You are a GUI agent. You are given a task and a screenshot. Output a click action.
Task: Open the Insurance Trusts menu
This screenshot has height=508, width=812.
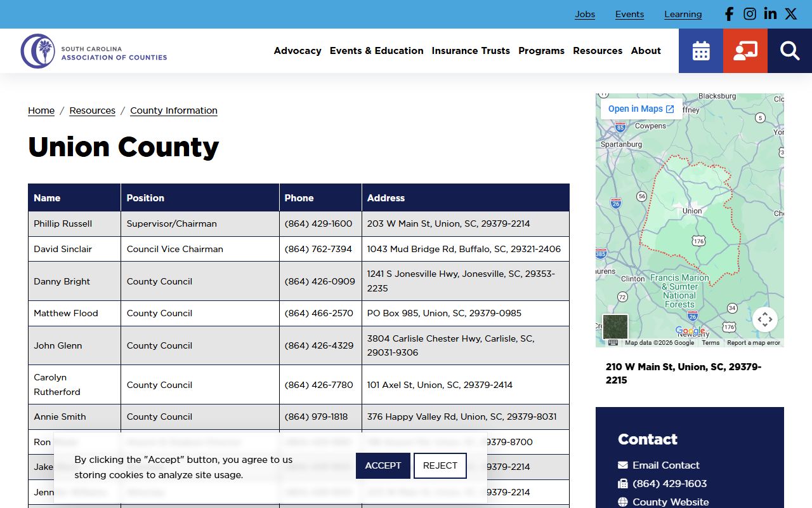click(471, 51)
